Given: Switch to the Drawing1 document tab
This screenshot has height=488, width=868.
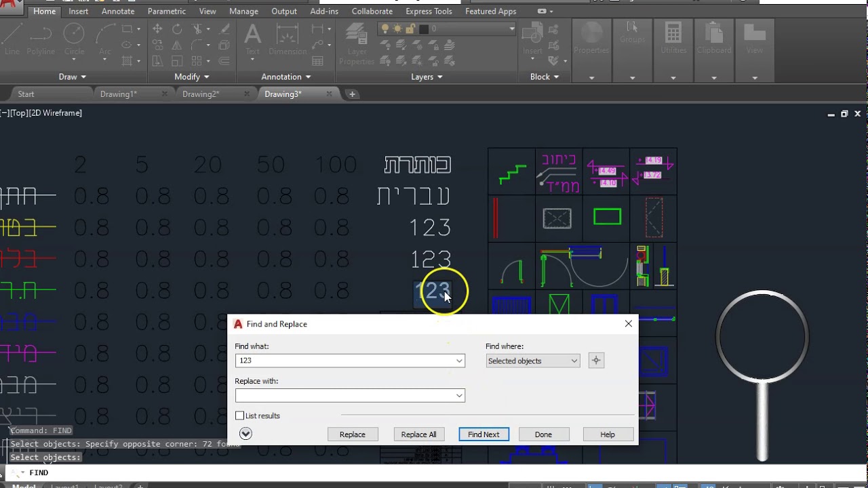Looking at the screenshot, I should 119,94.
